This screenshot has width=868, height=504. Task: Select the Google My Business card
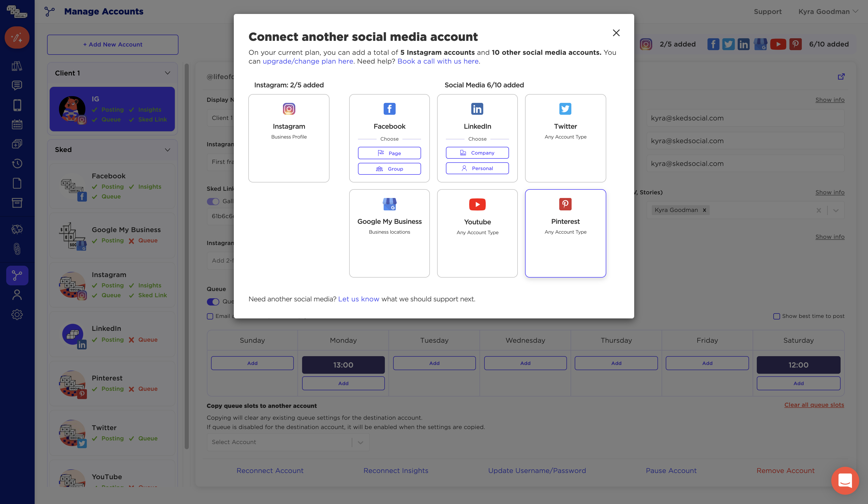tap(389, 233)
